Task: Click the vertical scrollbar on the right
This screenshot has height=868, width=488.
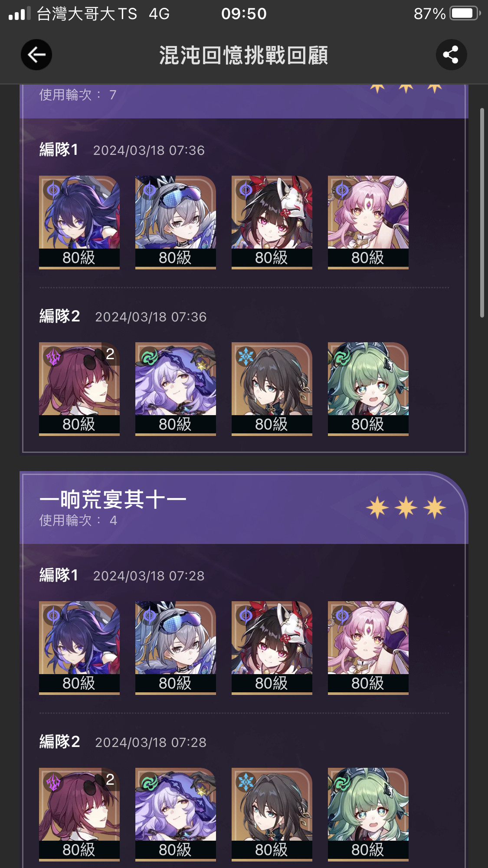Action: click(482, 213)
